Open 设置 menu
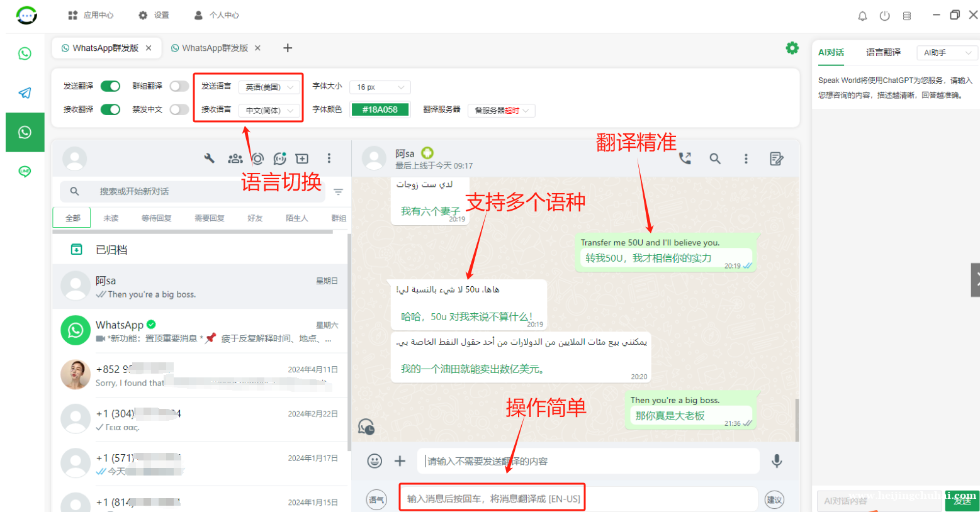The height and width of the screenshot is (512, 980). pyautogui.click(x=154, y=15)
